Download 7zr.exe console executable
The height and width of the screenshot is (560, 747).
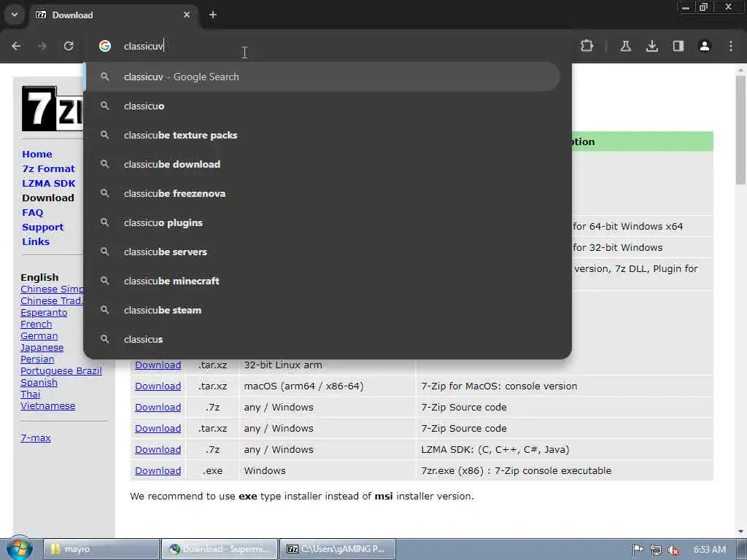pyautogui.click(x=158, y=470)
